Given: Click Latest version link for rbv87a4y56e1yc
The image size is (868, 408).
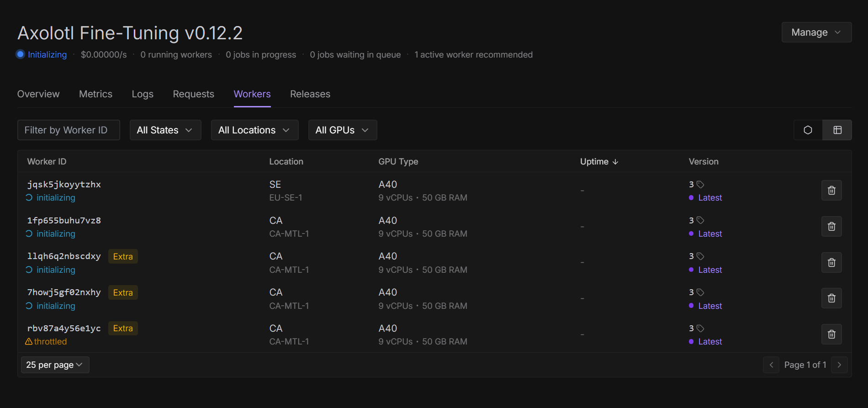Looking at the screenshot, I should tap(710, 342).
